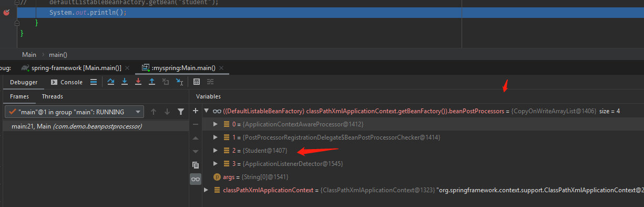Move the watch down with the triangle icon
Screen dimensions: 644x207
pyautogui.click(x=196, y=152)
